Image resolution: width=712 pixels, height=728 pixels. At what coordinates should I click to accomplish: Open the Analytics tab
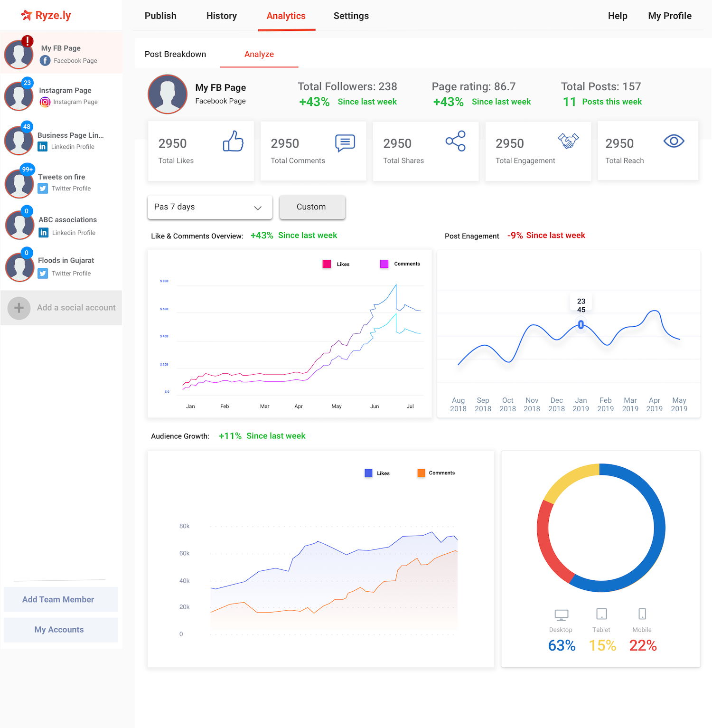point(286,16)
